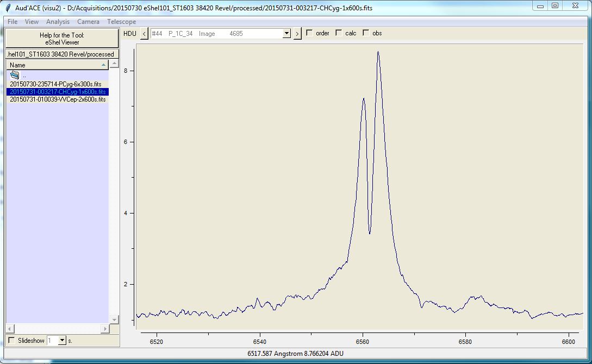Open the HDU selection dropdown
Screen dimensions: 592x364
tap(286, 34)
